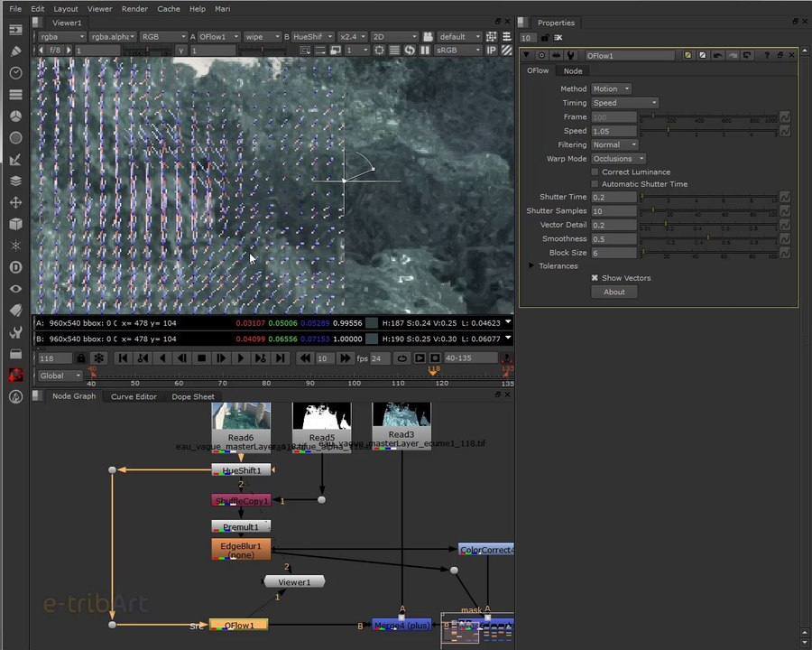The height and width of the screenshot is (650, 812).
Task: Open the Deep nodes D icon
Action: tap(15, 267)
